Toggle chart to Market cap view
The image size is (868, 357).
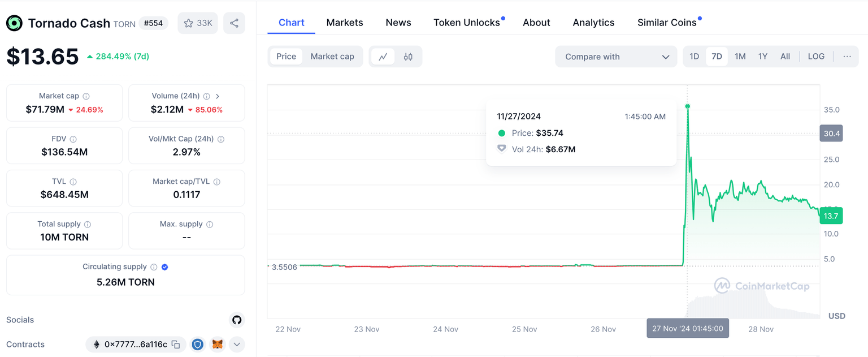pos(332,57)
